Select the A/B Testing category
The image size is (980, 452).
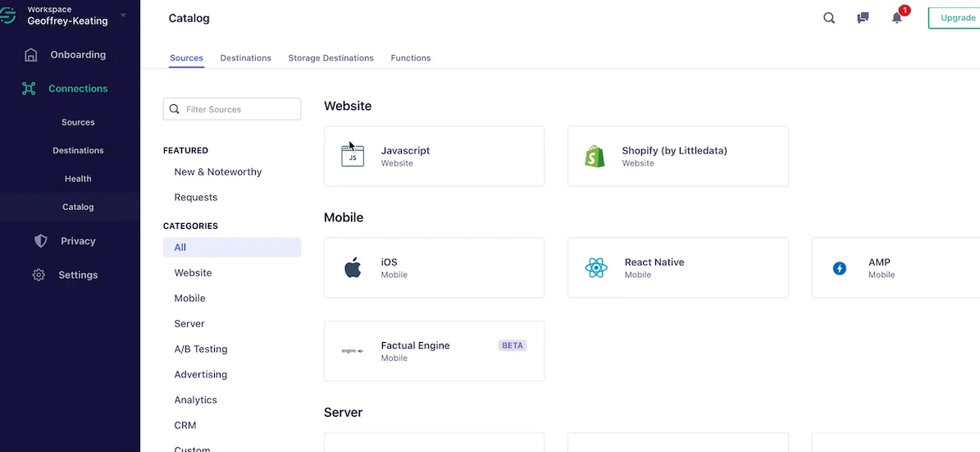click(201, 349)
